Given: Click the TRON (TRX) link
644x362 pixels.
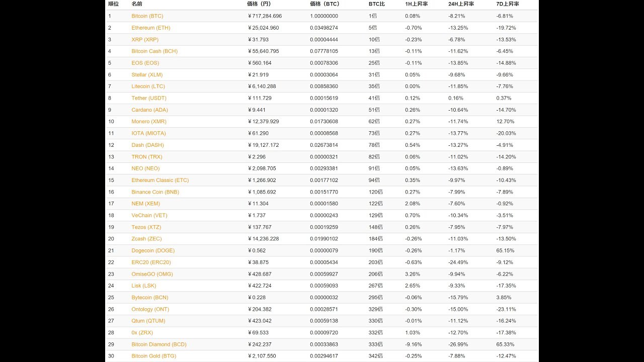Looking at the screenshot, I should (x=146, y=157).
